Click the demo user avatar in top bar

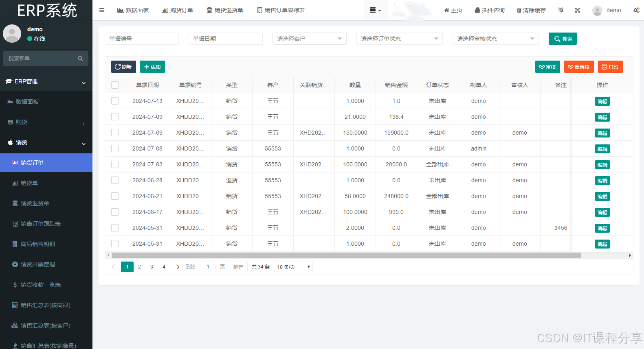(597, 11)
